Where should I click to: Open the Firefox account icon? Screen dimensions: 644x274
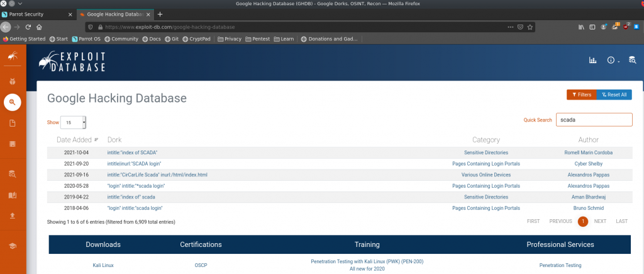click(x=604, y=27)
